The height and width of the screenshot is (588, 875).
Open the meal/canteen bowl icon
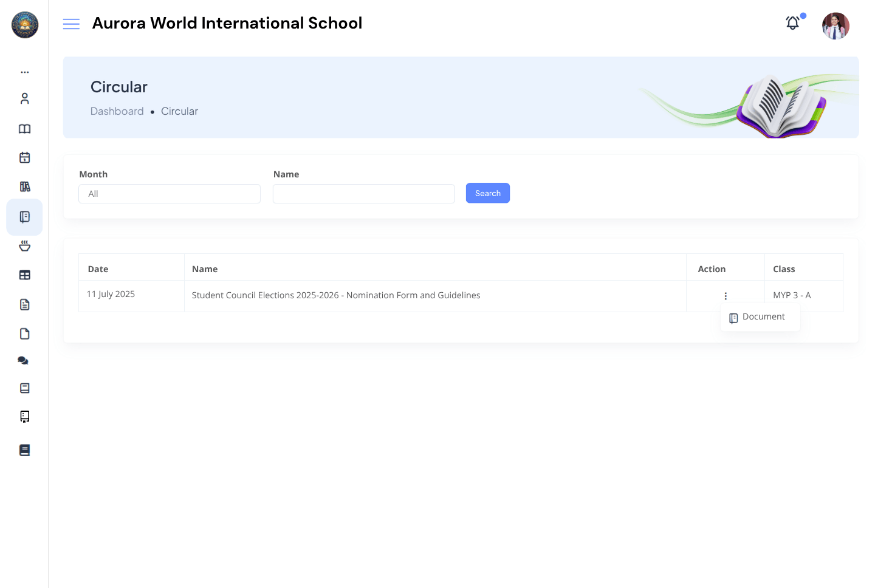(24, 245)
